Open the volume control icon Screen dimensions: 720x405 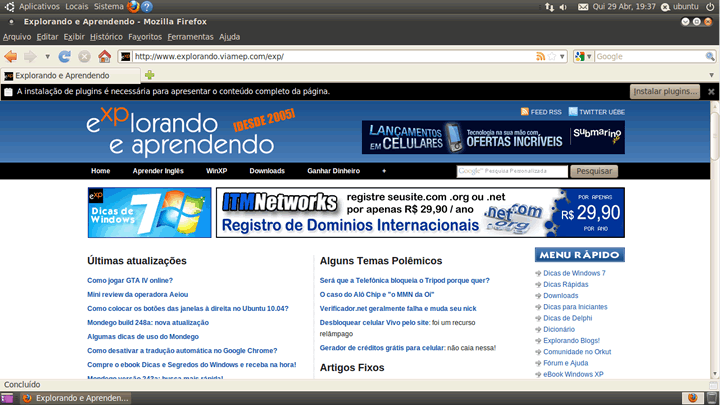pyautogui.click(x=563, y=7)
